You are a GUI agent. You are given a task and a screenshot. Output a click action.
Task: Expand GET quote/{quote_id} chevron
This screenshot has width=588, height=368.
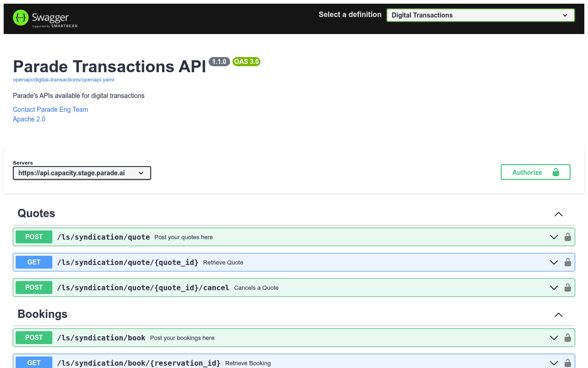[x=554, y=262]
